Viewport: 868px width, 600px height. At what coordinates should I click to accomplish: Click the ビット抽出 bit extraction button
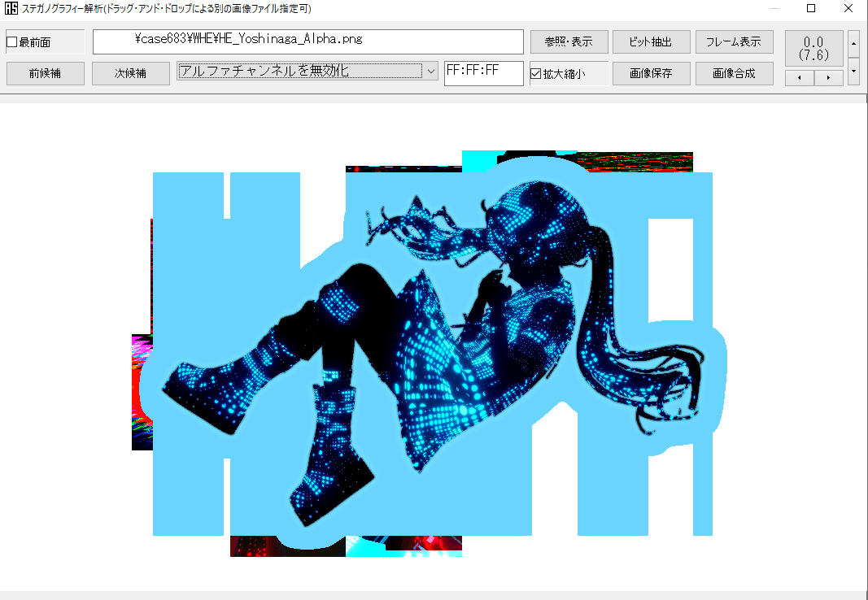pos(651,41)
